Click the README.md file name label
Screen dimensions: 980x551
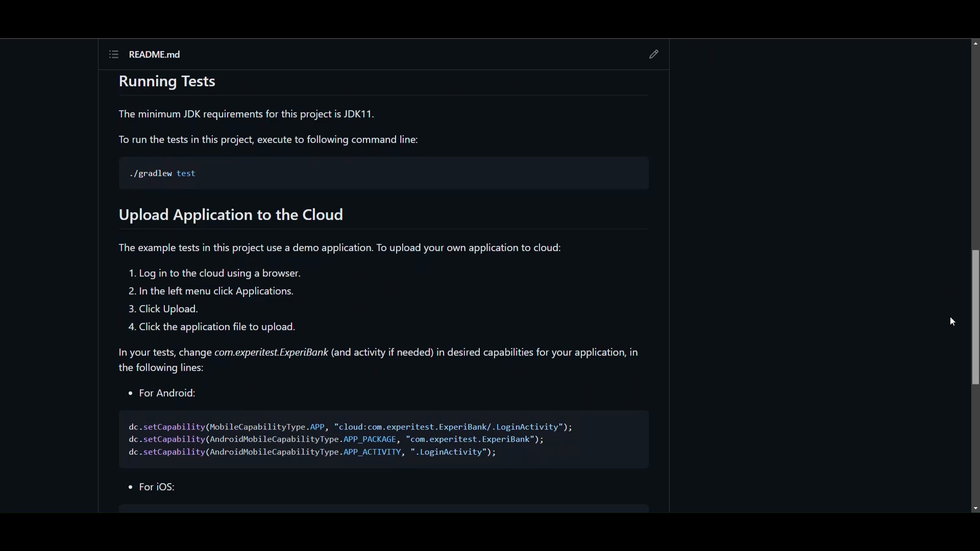[x=155, y=55]
